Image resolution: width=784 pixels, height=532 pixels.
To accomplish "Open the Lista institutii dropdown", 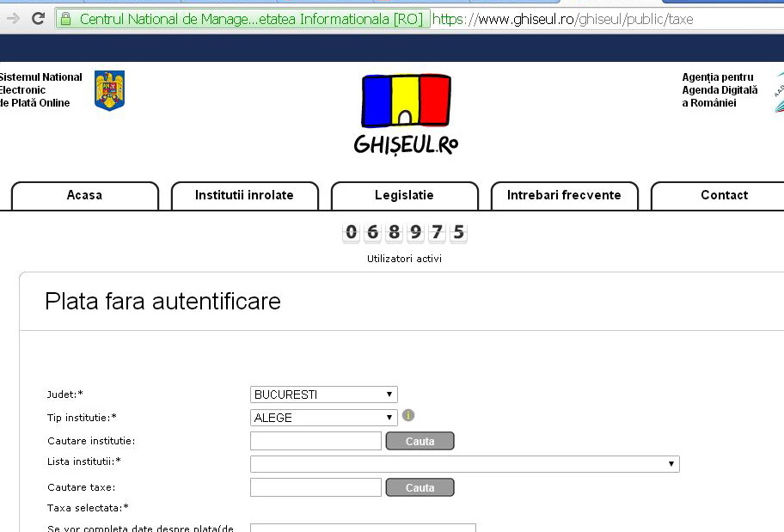I will (x=464, y=464).
